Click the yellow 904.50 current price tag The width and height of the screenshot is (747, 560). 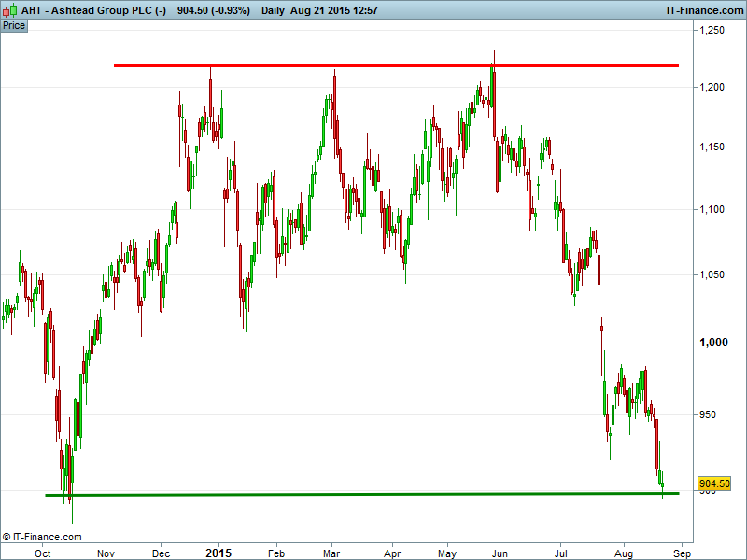[713, 483]
